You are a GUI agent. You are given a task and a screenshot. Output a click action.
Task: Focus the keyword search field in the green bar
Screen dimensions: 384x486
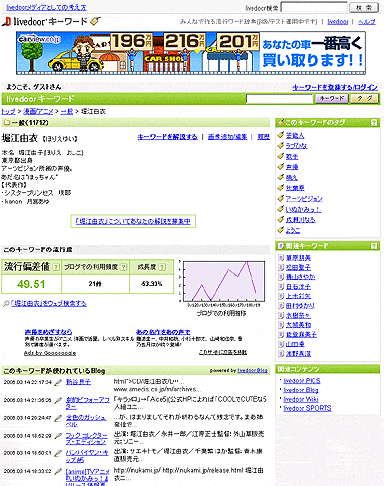click(x=279, y=99)
